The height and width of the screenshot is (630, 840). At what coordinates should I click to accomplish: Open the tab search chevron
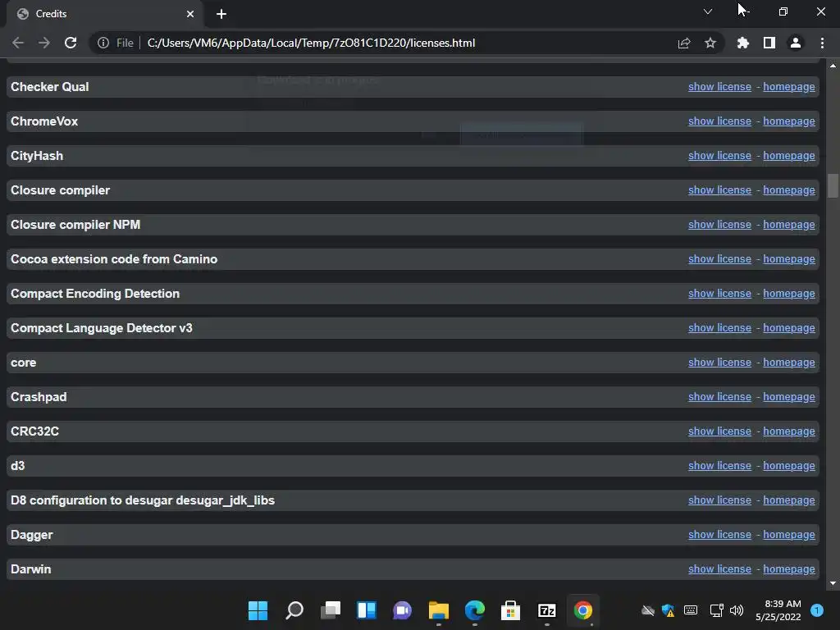coord(708,11)
